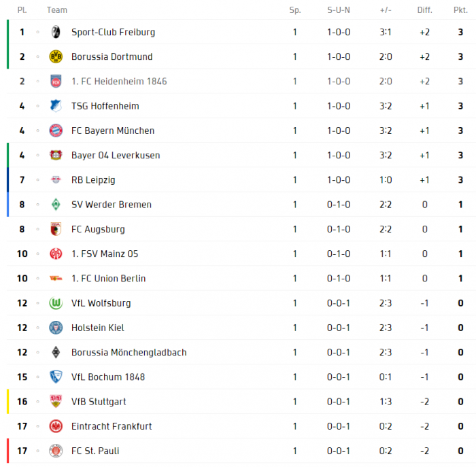Select the VfB Stuttgart crest icon
Image resolution: width=476 pixels, height=467 pixels.
click(56, 401)
